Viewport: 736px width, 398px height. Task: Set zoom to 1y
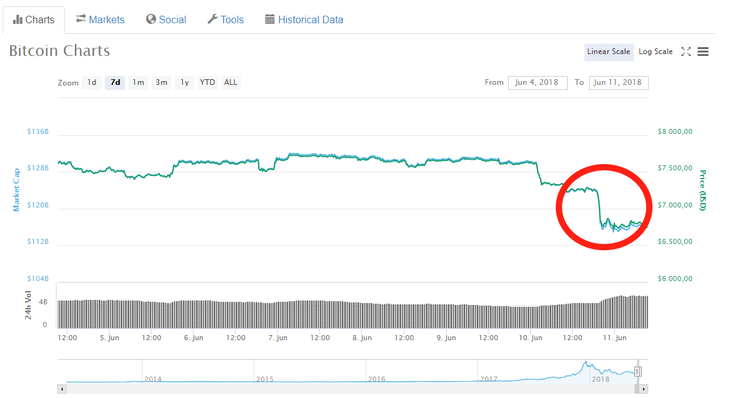(x=184, y=83)
